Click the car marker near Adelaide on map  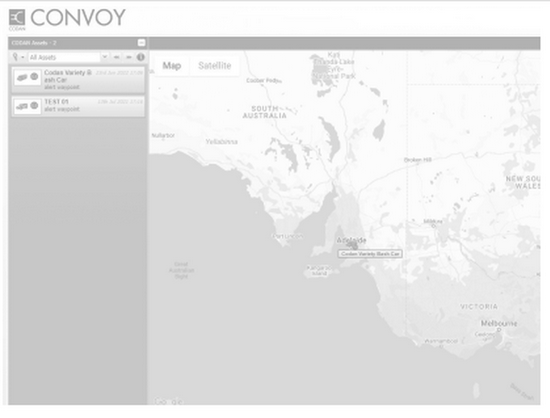pyautogui.click(x=352, y=245)
